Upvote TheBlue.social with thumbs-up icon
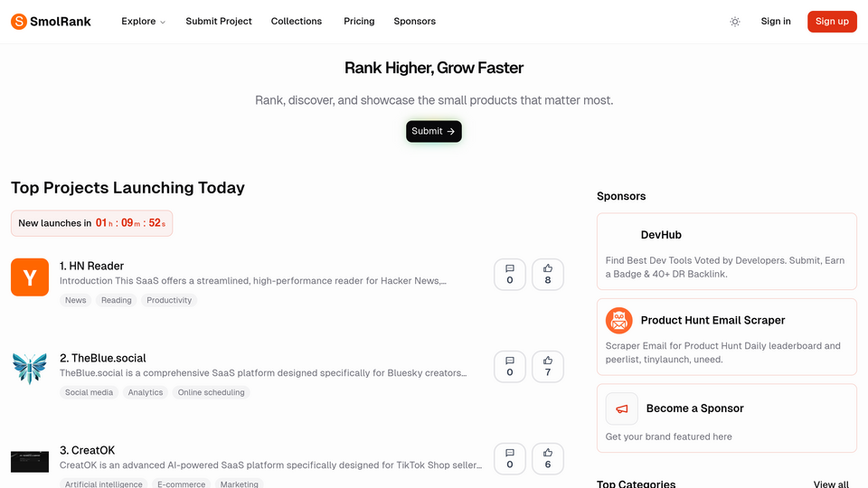This screenshot has width=868, height=488. pos(548,366)
